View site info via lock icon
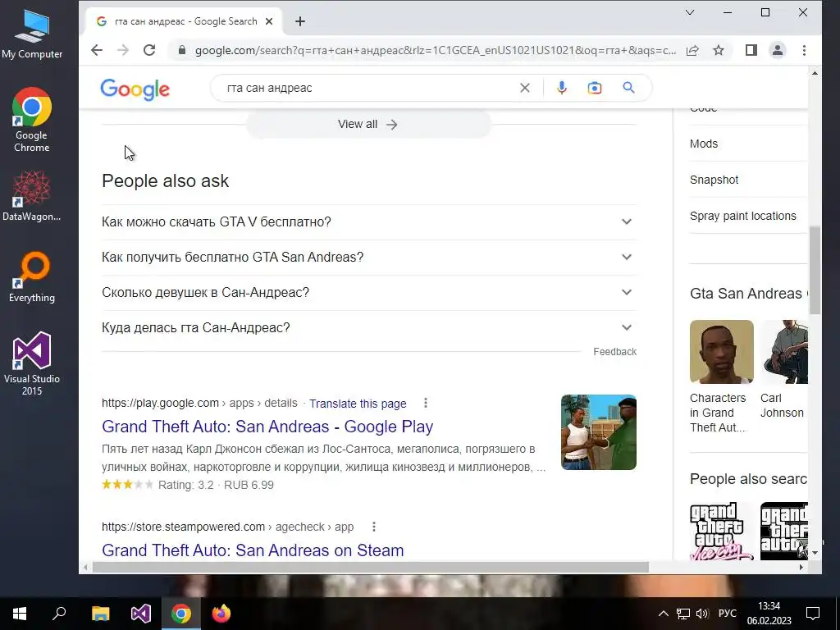 pos(182,50)
